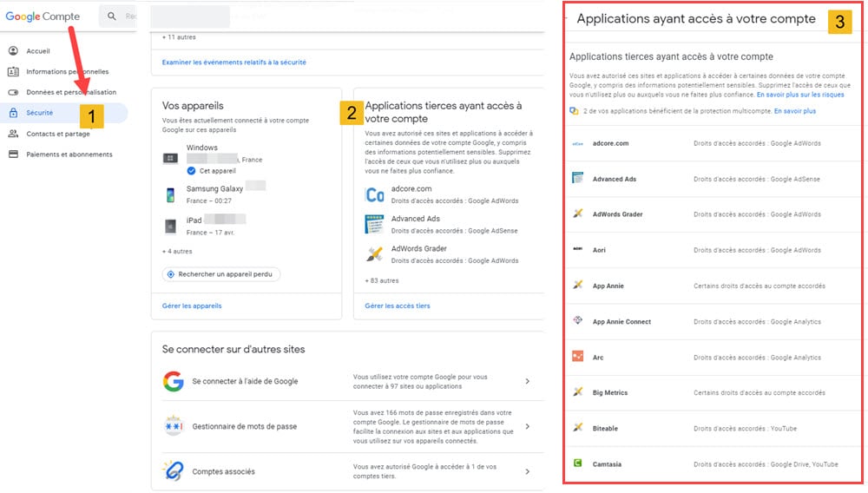Open Se connecter à l'aide de Google
Screen dimensions: 868x493
click(x=348, y=381)
